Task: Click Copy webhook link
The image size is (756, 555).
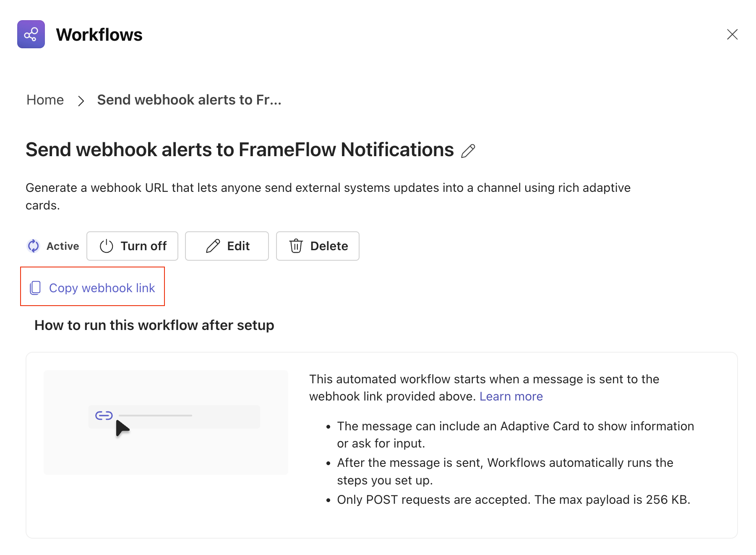Action: point(102,288)
